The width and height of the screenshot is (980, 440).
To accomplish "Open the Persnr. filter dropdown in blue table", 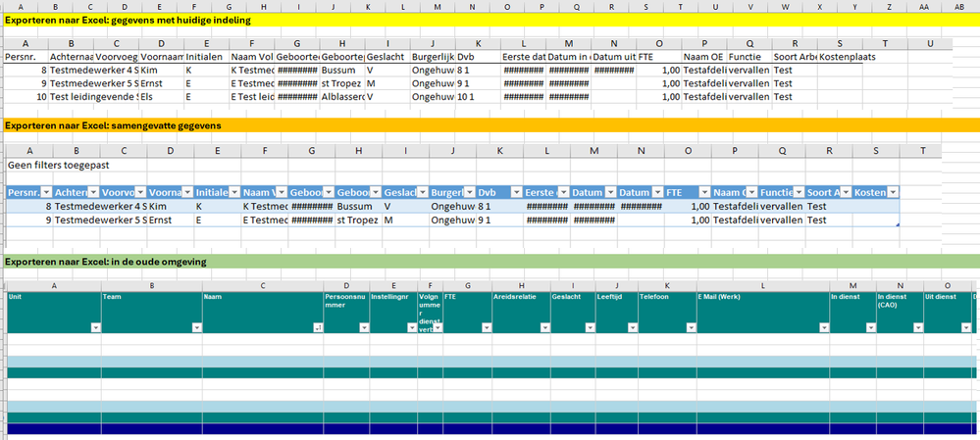I will pos(47,192).
